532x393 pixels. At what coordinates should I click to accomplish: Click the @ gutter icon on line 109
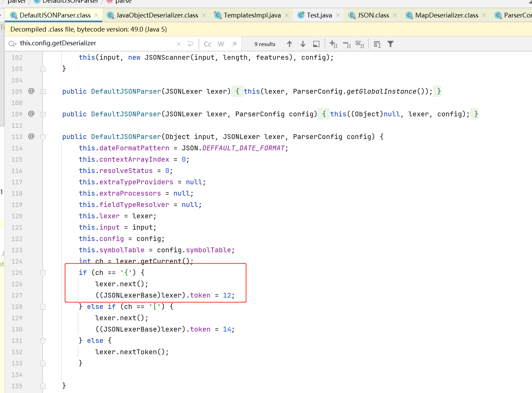[31, 114]
